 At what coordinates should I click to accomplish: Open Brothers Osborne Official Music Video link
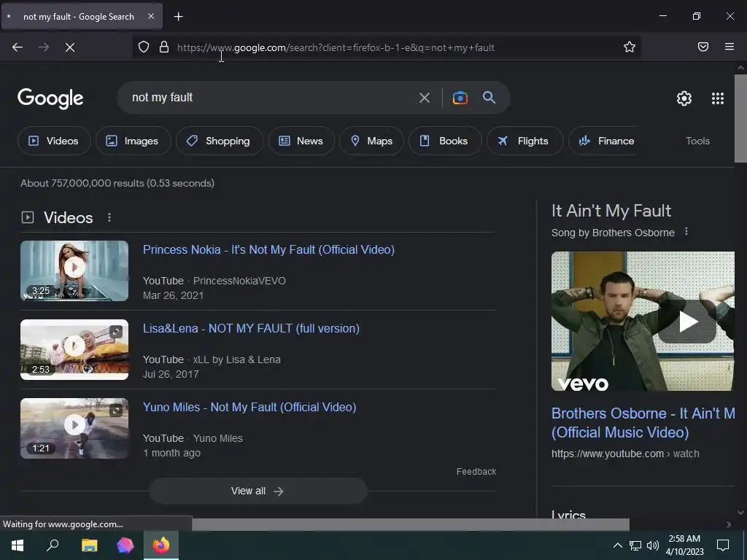tap(643, 423)
